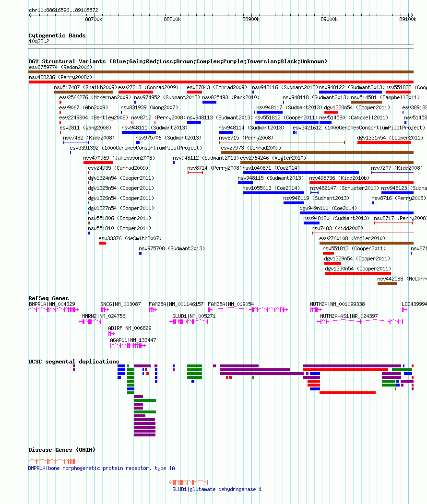The image size is (427, 504).
Task: Open the BMPR1A|NM_004329 RefSeq gene label
Action: 52,304
